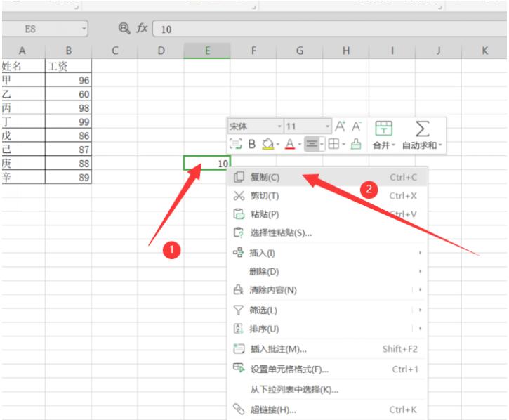Image resolution: width=509 pixels, height=420 pixels.
Task: Click the format painter brush icon
Action: tap(356, 144)
